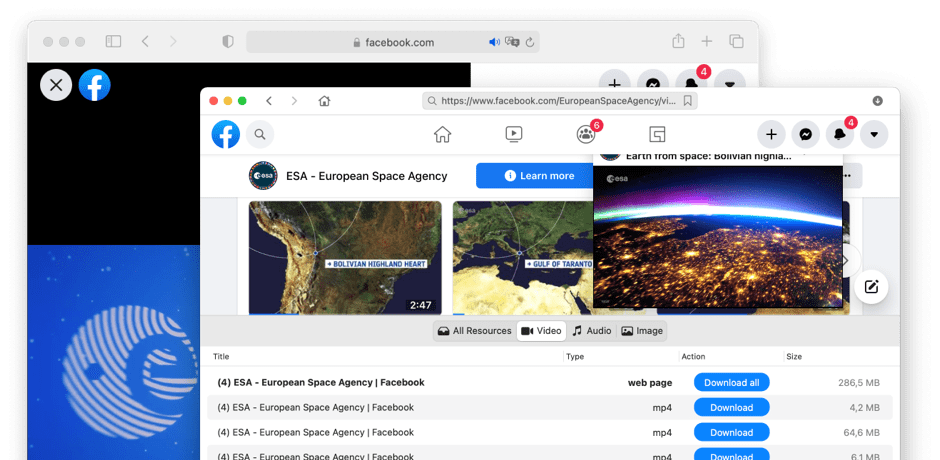Open notifications bell in the Safari window
Screen dimensions: 940x460
[691, 80]
